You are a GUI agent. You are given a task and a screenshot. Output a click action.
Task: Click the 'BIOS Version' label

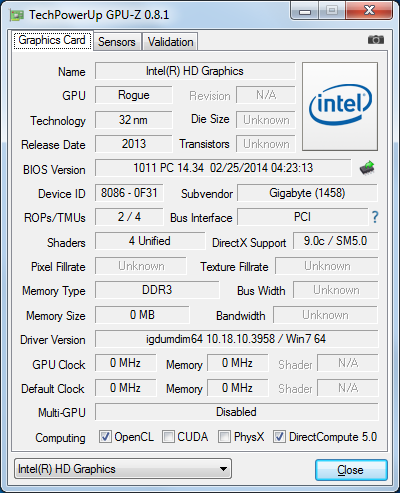54,170
